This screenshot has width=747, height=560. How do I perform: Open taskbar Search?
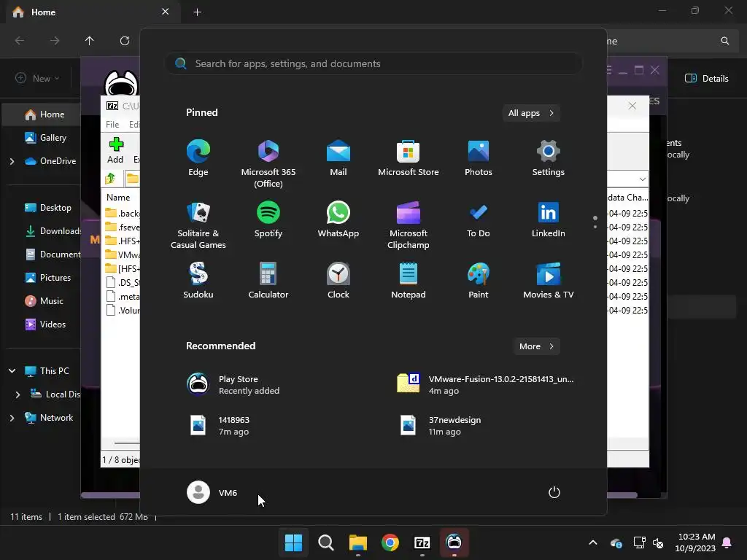coord(326,542)
